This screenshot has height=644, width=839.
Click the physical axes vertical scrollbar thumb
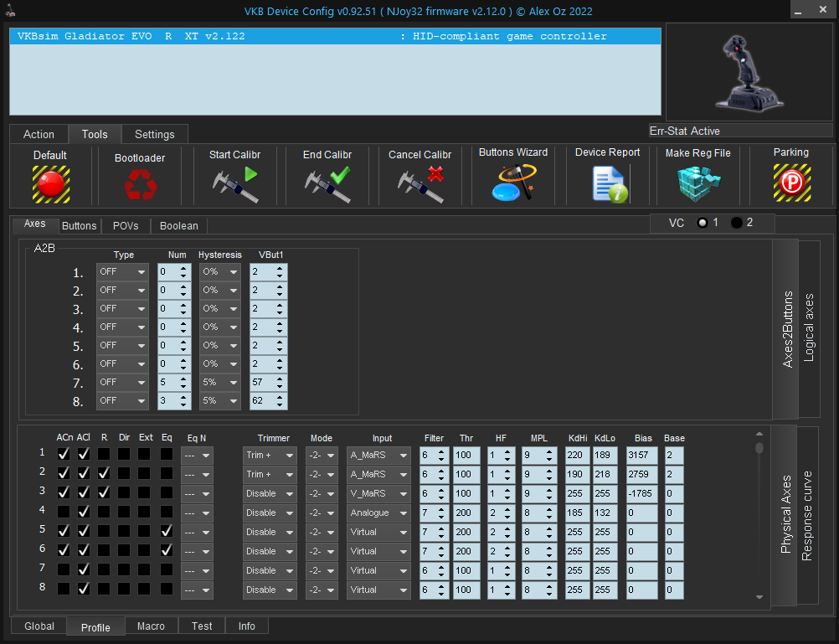pyautogui.click(x=759, y=447)
